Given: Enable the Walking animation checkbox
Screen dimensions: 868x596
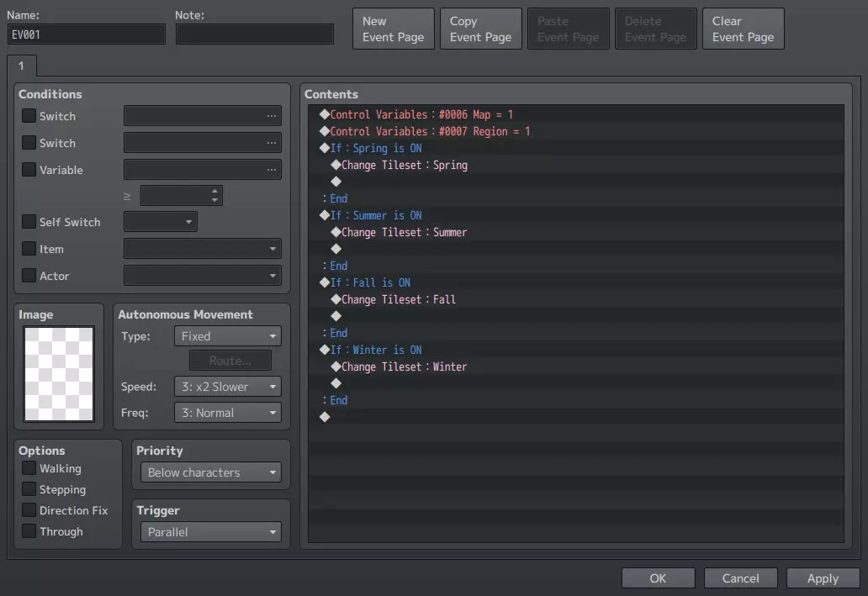Looking at the screenshot, I should (29, 468).
